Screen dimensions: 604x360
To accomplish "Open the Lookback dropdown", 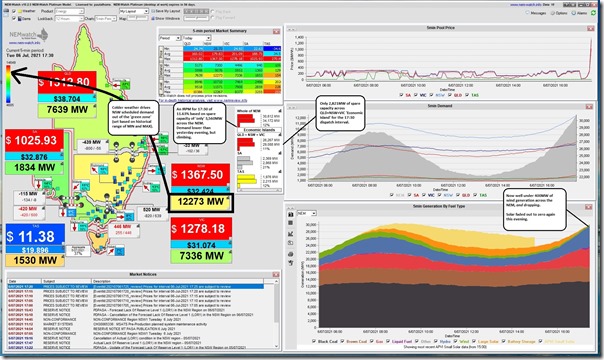I will pyautogui.click(x=69, y=18).
